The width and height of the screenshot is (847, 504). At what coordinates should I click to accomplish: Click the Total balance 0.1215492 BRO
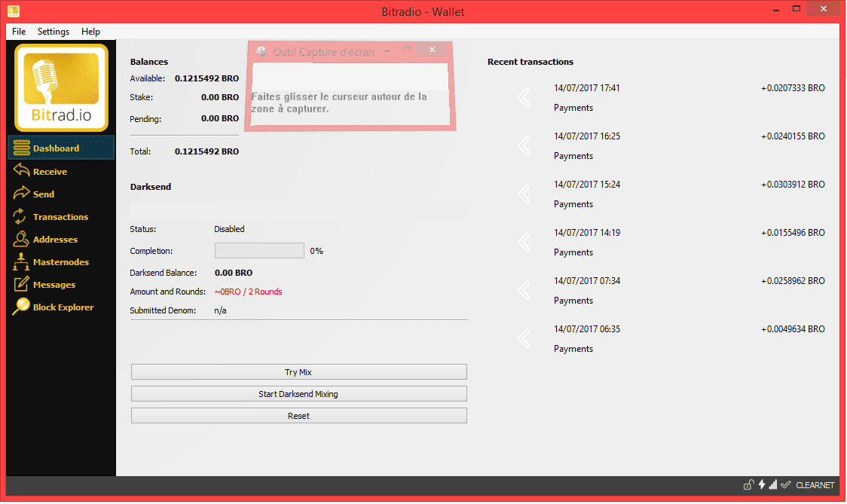coord(207,151)
